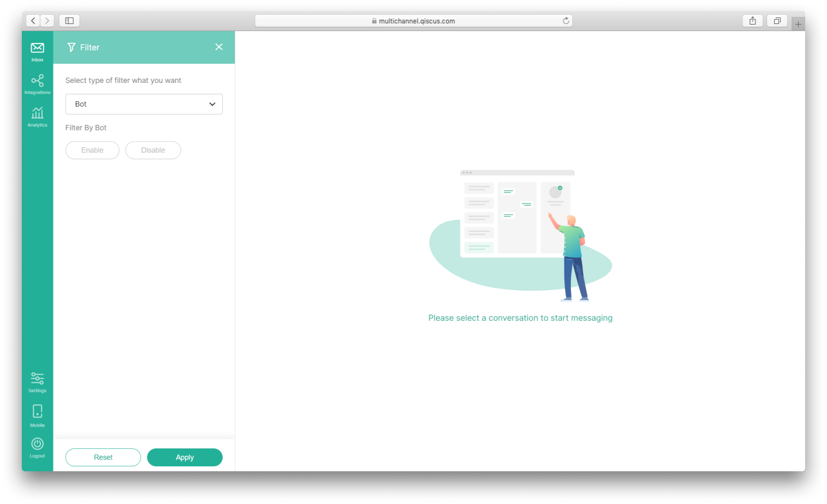Open Safari share menu
The image size is (827, 504).
[753, 21]
